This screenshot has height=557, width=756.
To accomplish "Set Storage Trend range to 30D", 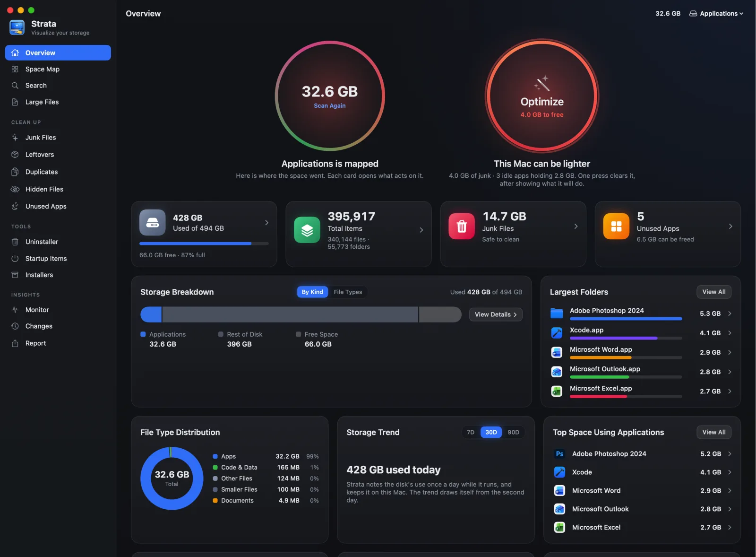I will (491, 432).
